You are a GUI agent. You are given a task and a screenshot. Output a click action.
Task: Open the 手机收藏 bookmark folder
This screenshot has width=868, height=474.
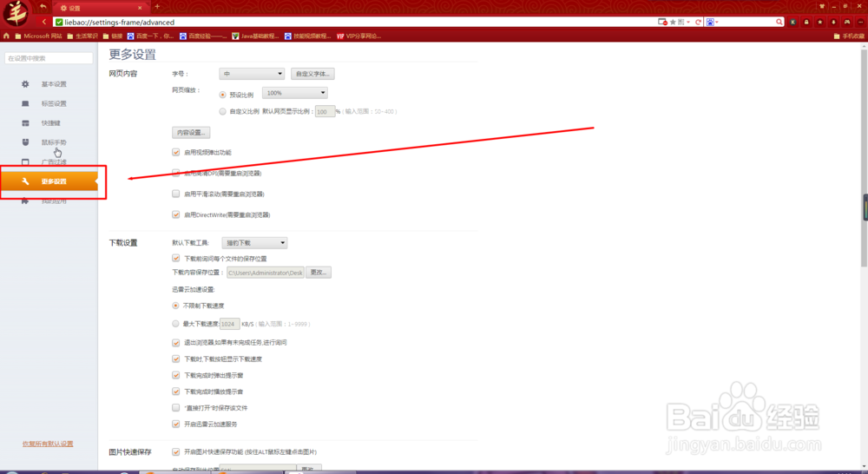click(x=849, y=36)
